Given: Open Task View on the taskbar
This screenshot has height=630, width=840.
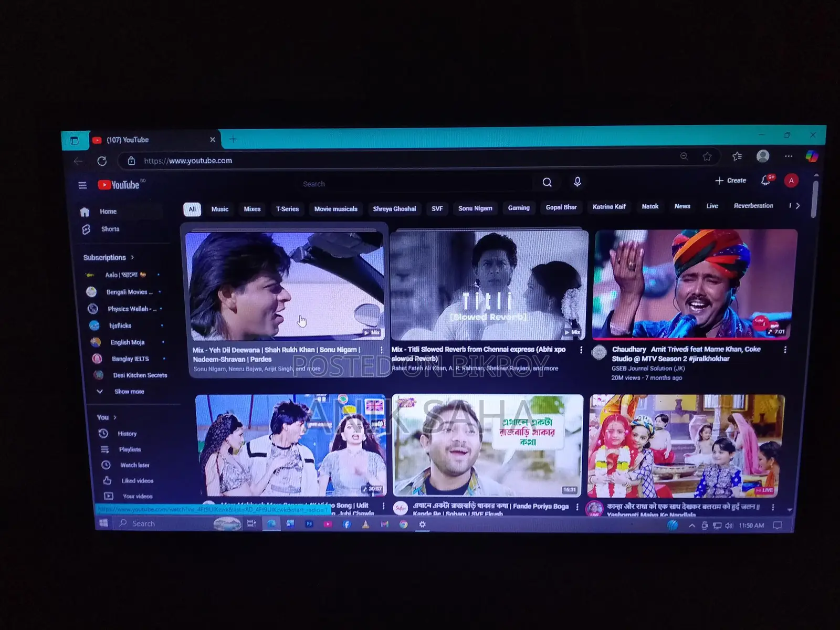Looking at the screenshot, I should tap(251, 523).
